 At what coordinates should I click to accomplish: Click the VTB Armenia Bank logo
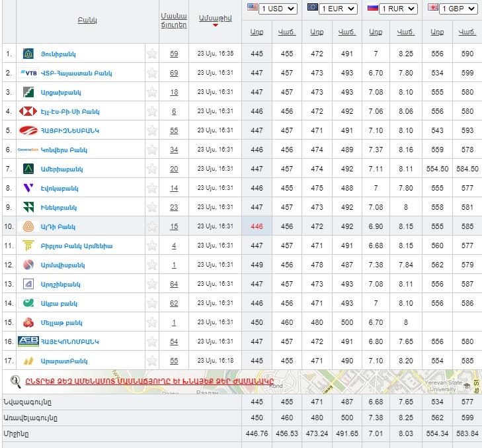(x=28, y=73)
